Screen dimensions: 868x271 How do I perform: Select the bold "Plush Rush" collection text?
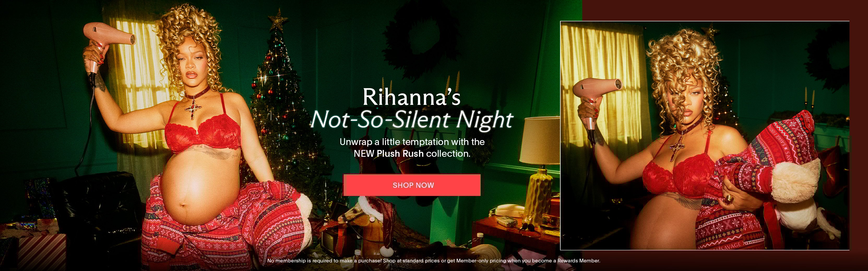click(400, 154)
